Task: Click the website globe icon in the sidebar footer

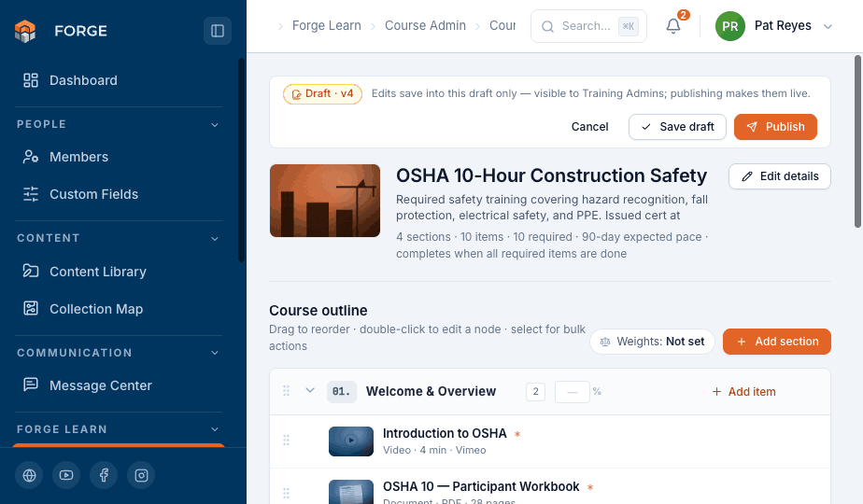Action: [x=29, y=475]
